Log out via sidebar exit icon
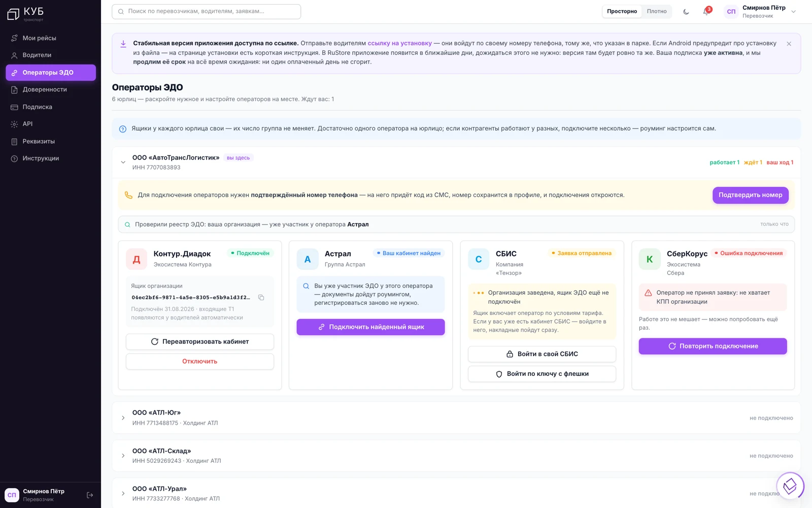 [90, 495]
